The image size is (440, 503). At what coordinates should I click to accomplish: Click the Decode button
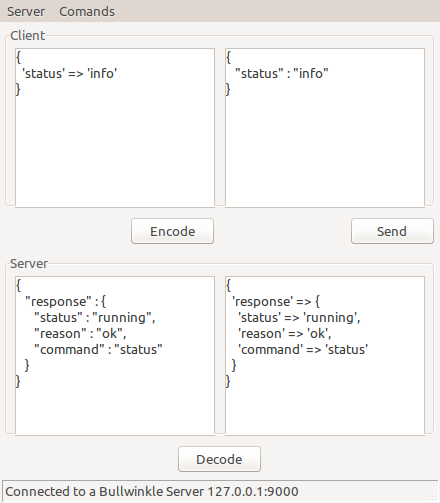(219, 459)
